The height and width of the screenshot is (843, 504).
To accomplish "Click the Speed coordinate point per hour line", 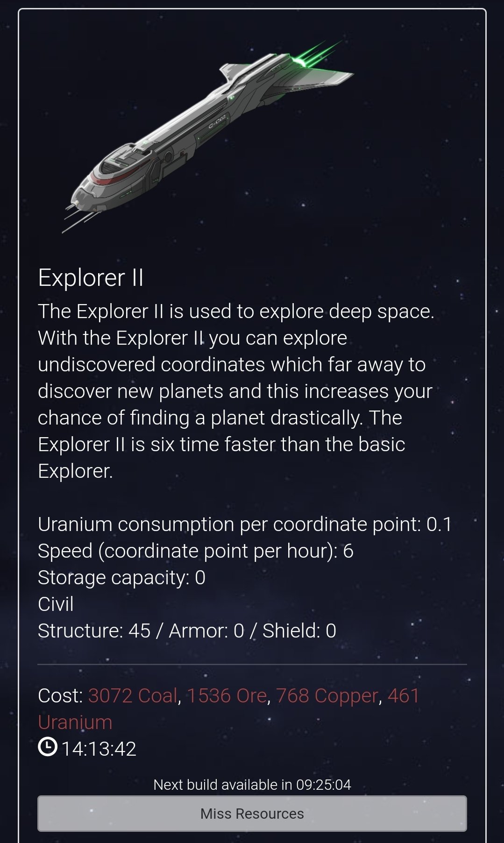I will (196, 551).
